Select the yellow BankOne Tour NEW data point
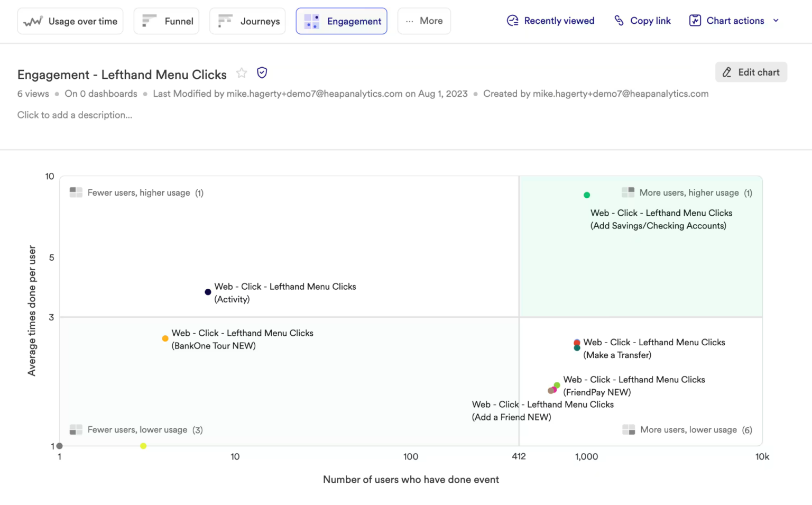812x505 pixels. tap(165, 338)
